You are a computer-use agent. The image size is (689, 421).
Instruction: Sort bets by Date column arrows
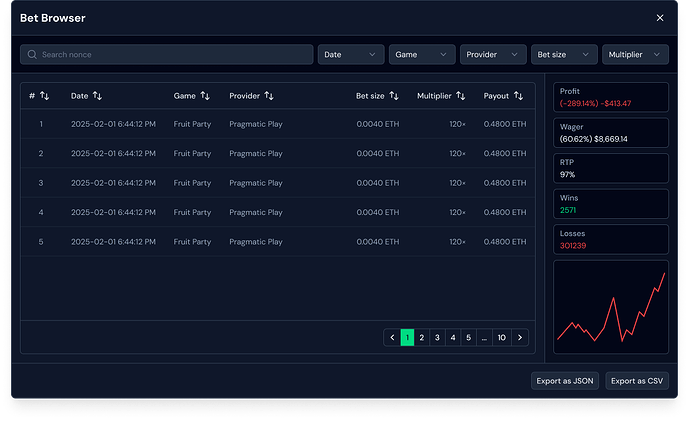coord(97,96)
